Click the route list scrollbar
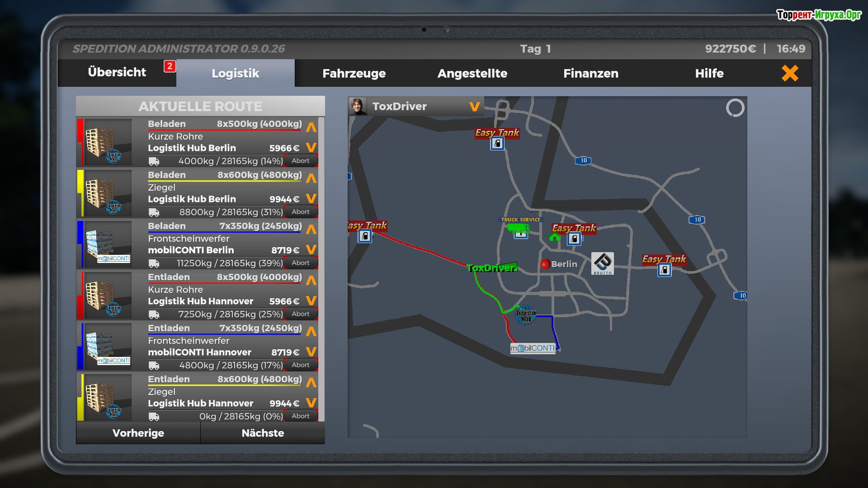The height and width of the screenshot is (488, 868). [321, 269]
